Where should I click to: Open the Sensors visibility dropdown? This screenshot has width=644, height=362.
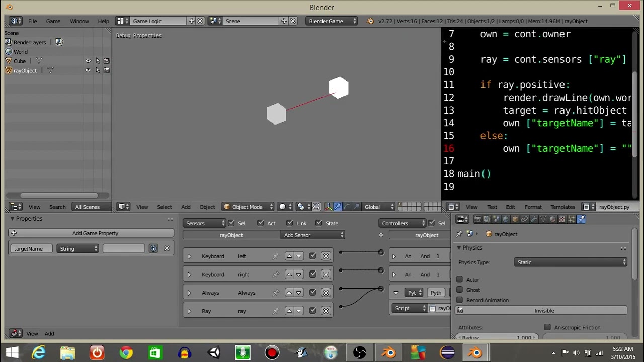click(205, 223)
